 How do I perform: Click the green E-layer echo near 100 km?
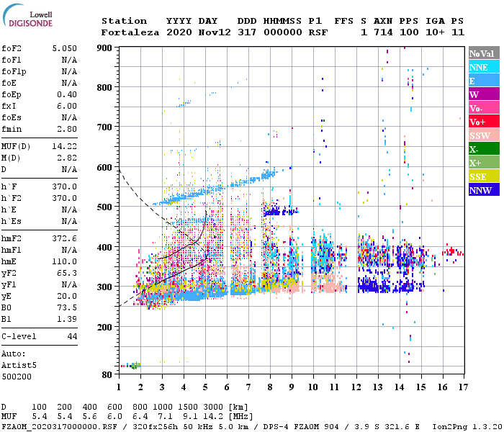[135, 366]
